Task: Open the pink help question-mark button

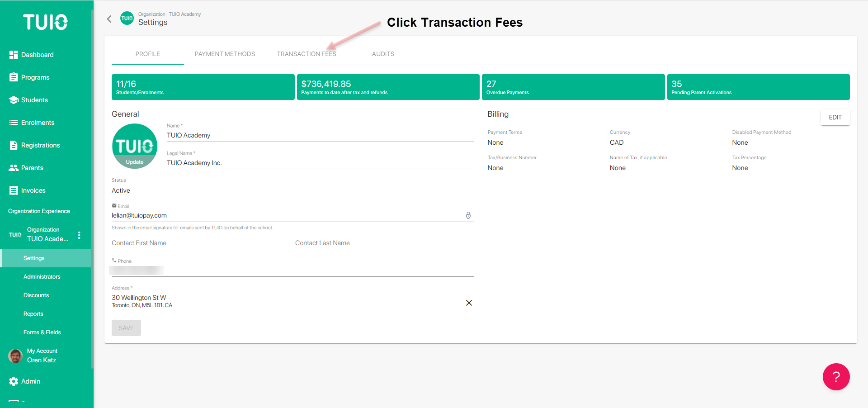Action: tap(836, 376)
